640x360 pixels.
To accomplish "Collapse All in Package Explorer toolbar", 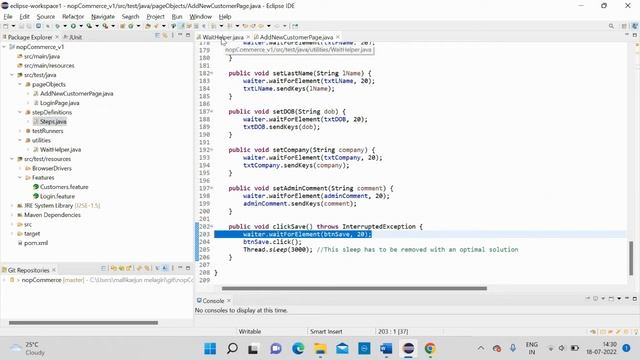I will [157, 36].
